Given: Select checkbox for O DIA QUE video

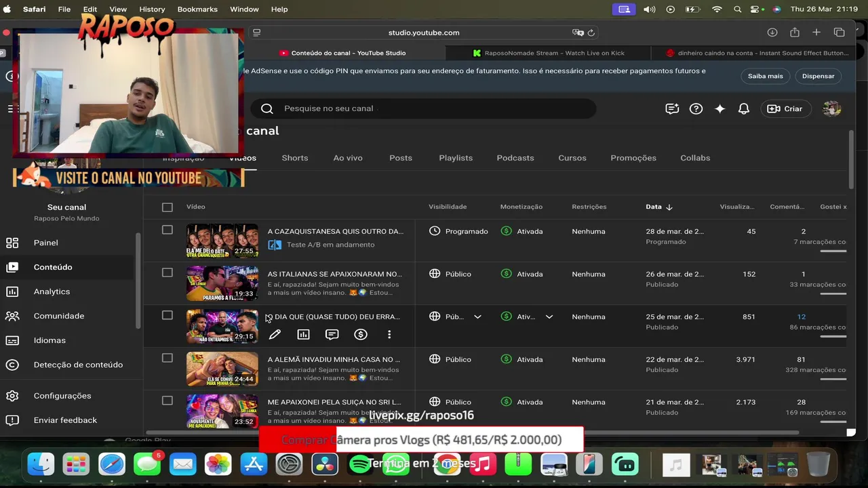Looking at the screenshot, I should click(167, 315).
